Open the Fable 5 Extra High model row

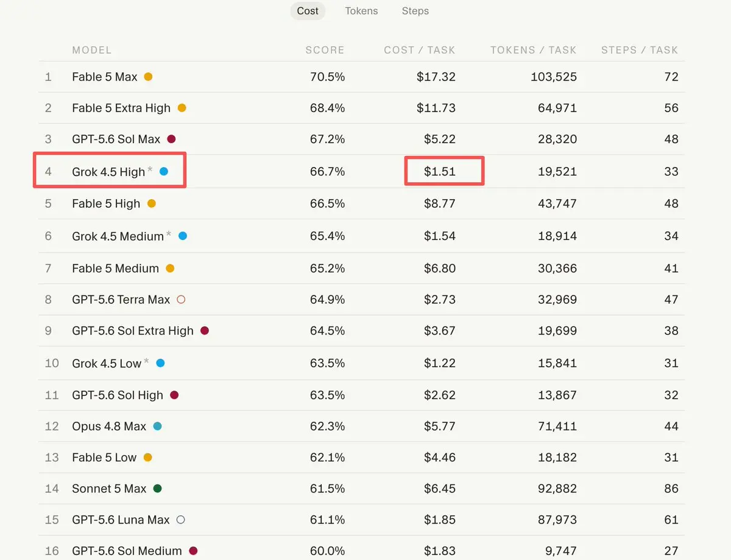click(362, 108)
